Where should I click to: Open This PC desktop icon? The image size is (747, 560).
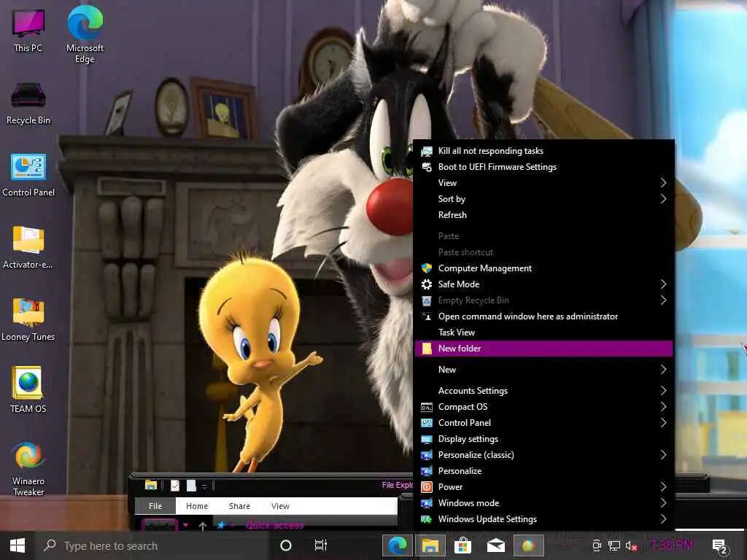pyautogui.click(x=28, y=30)
